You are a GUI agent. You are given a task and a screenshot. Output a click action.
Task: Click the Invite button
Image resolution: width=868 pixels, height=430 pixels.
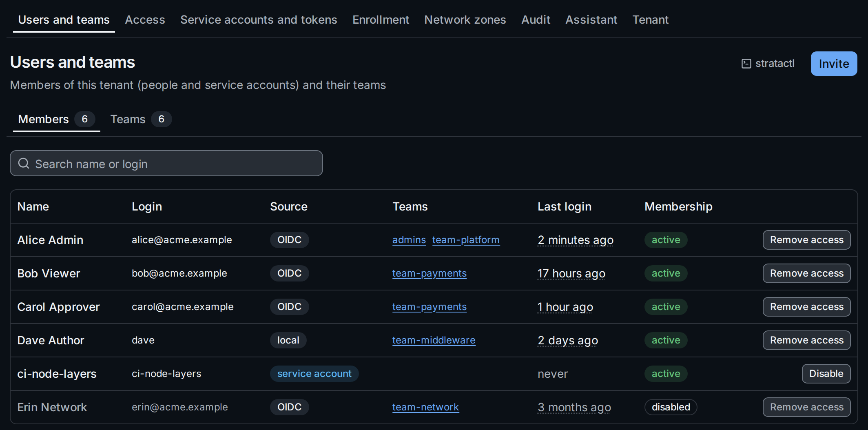click(834, 64)
